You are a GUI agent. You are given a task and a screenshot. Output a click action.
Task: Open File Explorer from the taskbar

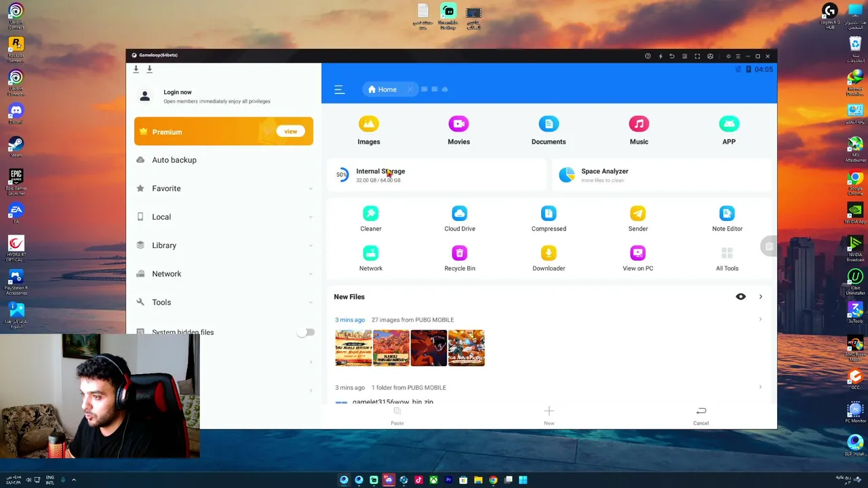[478, 480]
